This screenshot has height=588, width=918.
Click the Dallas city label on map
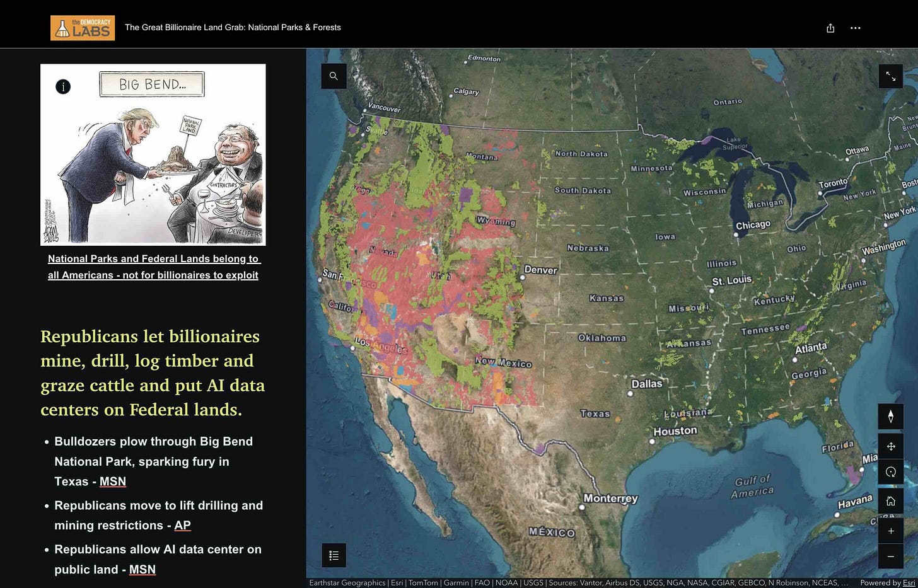tap(647, 383)
